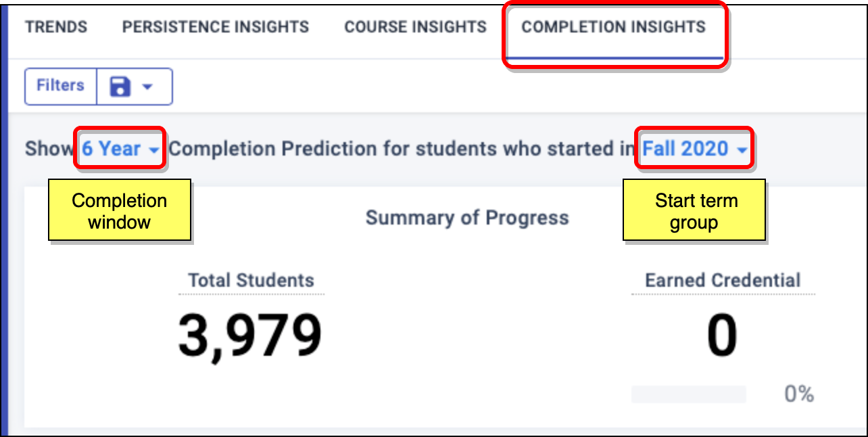Click the yellow Start term group note
The height and width of the screenshot is (437, 868).
[x=694, y=210]
